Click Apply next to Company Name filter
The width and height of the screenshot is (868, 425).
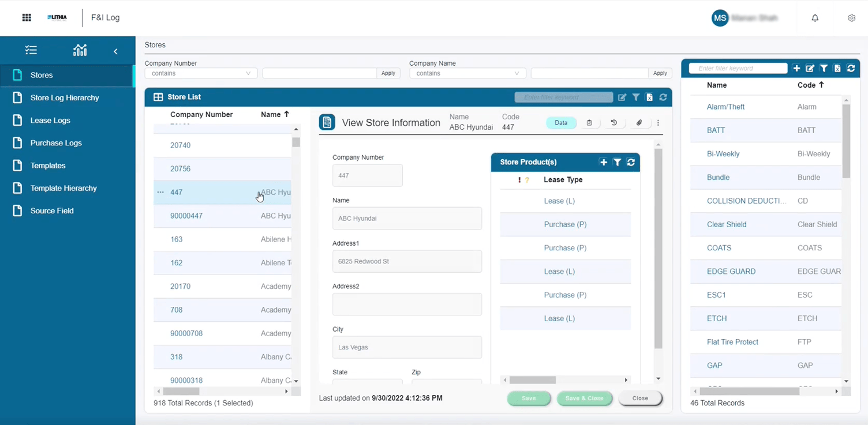[660, 73]
